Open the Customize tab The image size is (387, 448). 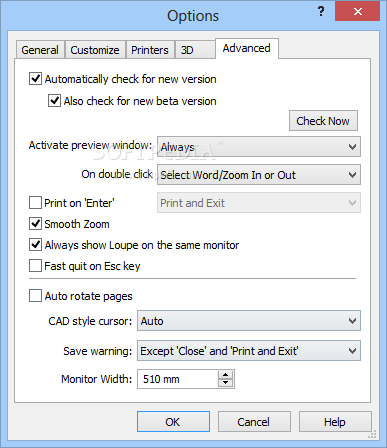(95, 50)
